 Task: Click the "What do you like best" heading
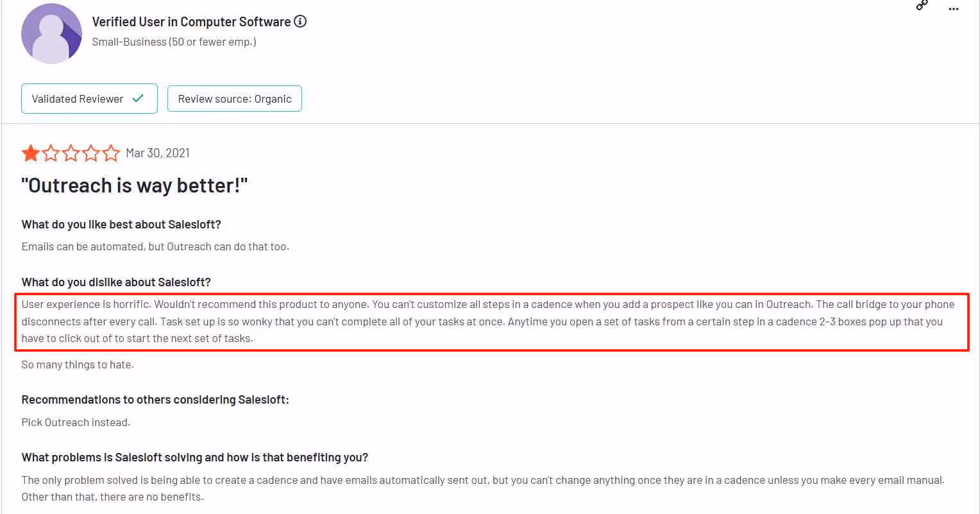[121, 224]
